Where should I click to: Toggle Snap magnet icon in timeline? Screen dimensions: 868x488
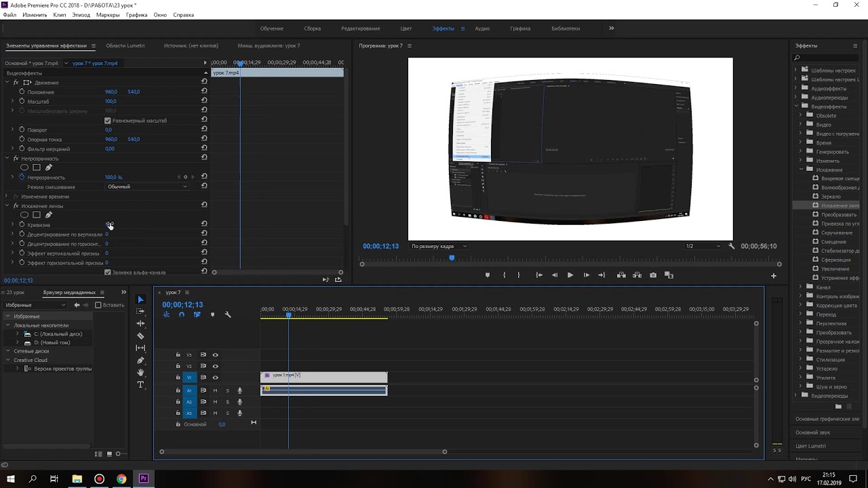181,314
